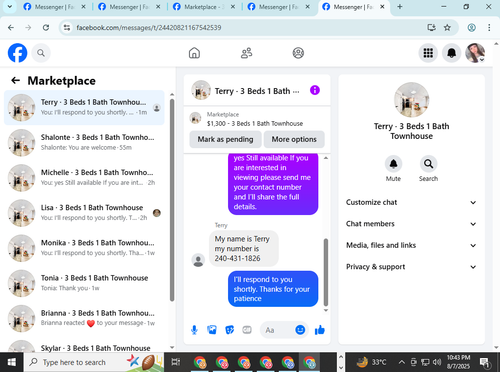Screen dimensions: 500x372
Task: Search in conversation with magnifier icon
Action: point(428,164)
